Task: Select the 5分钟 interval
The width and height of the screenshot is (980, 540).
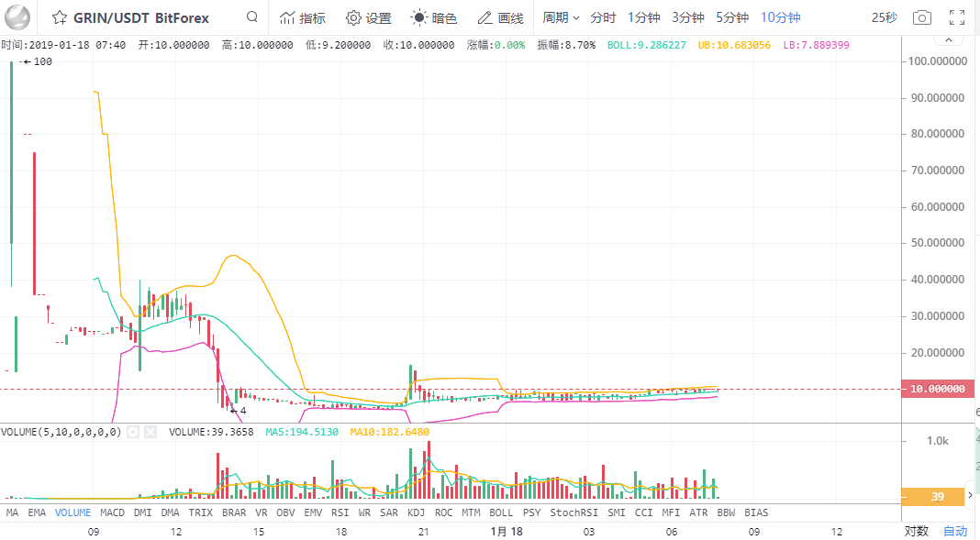Action: coord(732,17)
